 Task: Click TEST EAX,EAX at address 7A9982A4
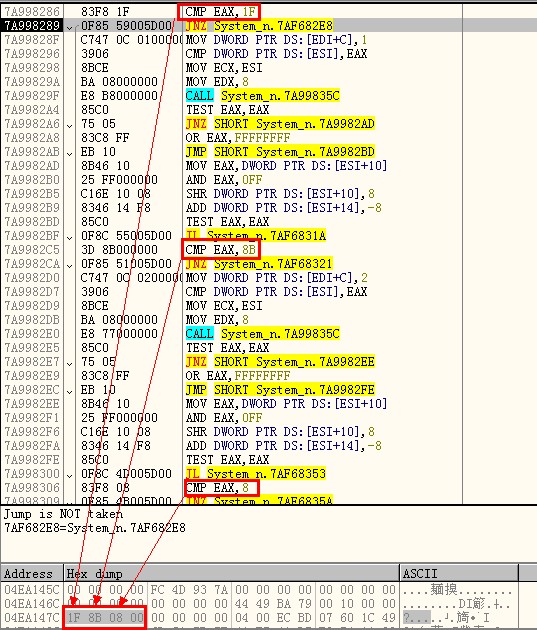click(x=227, y=110)
